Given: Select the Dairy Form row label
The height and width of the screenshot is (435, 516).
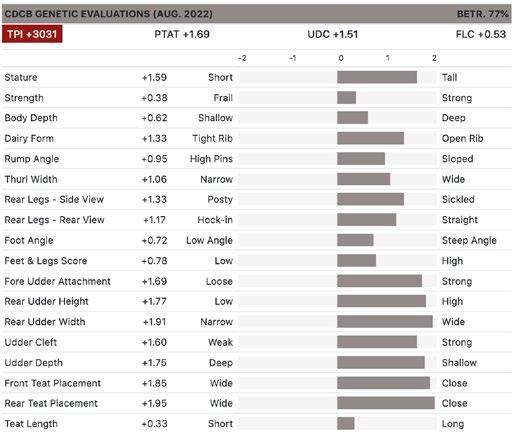Looking at the screenshot, I should (x=29, y=138).
